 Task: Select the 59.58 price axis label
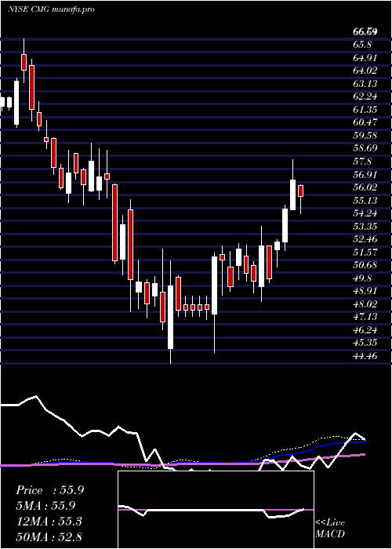[365, 136]
